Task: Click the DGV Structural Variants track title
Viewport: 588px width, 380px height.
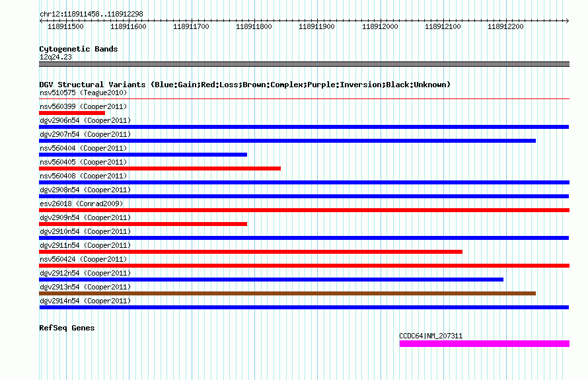Action: pos(244,85)
